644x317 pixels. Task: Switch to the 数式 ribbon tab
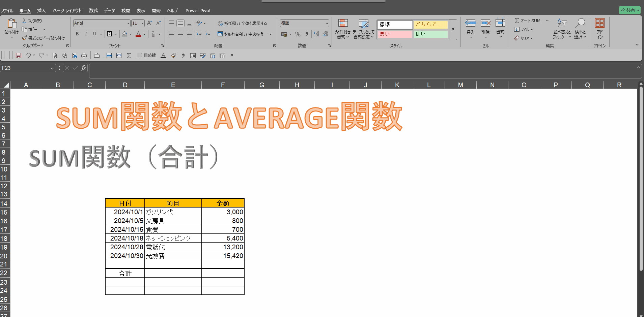pos(93,10)
